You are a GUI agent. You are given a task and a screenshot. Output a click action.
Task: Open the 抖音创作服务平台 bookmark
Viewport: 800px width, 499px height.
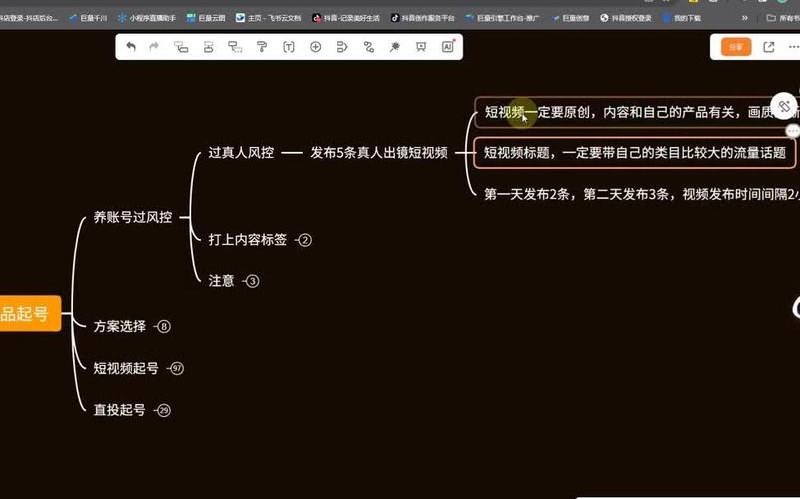click(x=422, y=18)
